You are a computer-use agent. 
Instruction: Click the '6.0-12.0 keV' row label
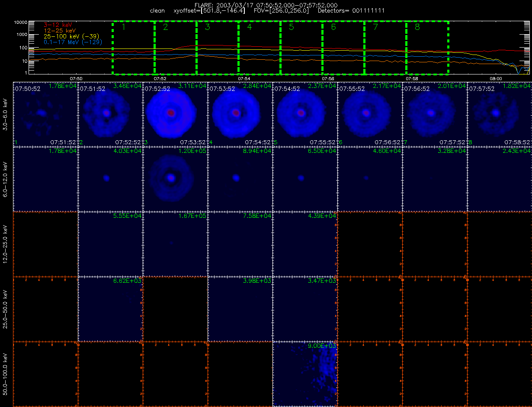click(x=6, y=179)
